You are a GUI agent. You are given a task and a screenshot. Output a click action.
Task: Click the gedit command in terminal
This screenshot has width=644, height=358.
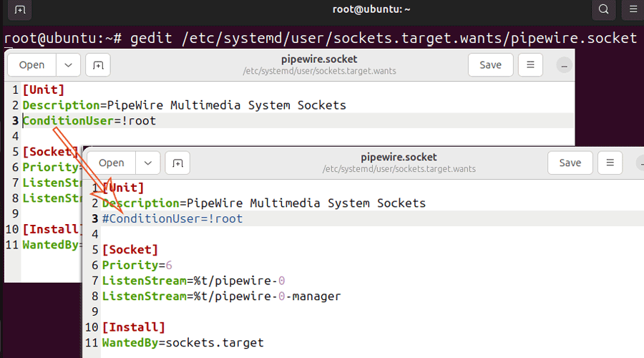(x=384, y=38)
